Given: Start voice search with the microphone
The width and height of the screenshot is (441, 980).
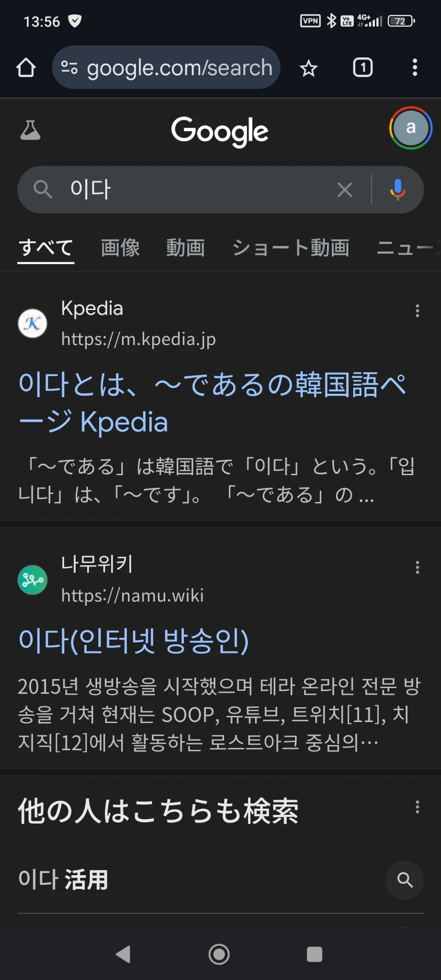Looking at the screenshot, I should click(397, 190).
